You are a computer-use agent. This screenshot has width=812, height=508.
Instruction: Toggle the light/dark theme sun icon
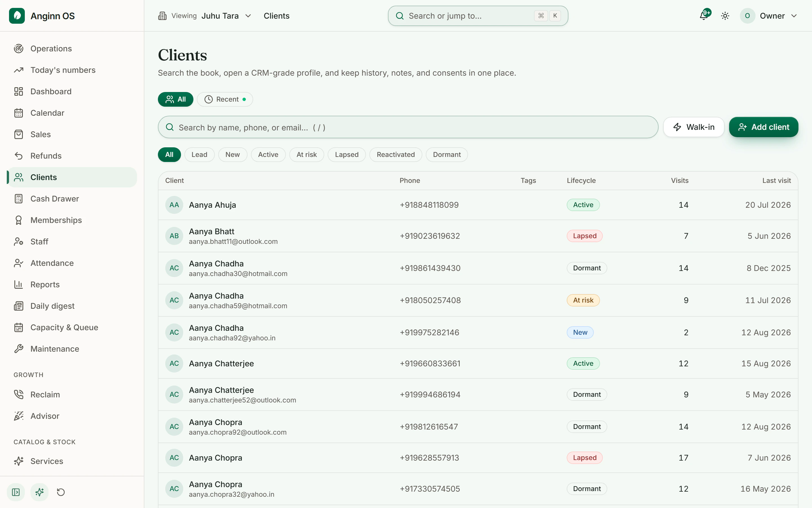(x=725, y=16)
